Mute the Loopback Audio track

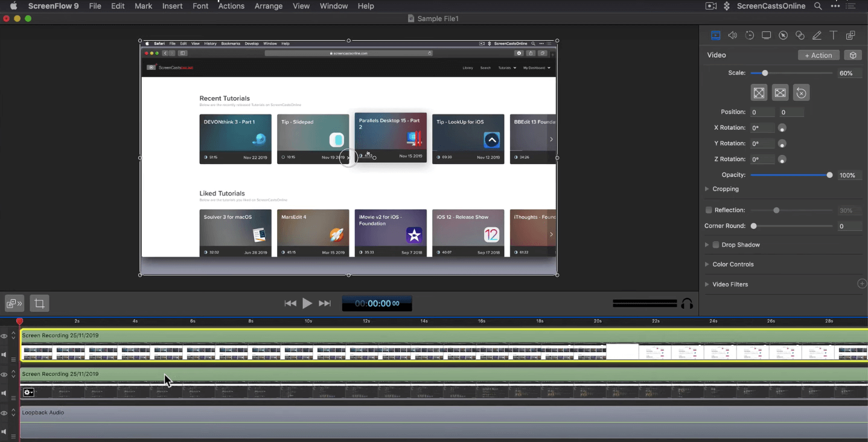(4, 432)
